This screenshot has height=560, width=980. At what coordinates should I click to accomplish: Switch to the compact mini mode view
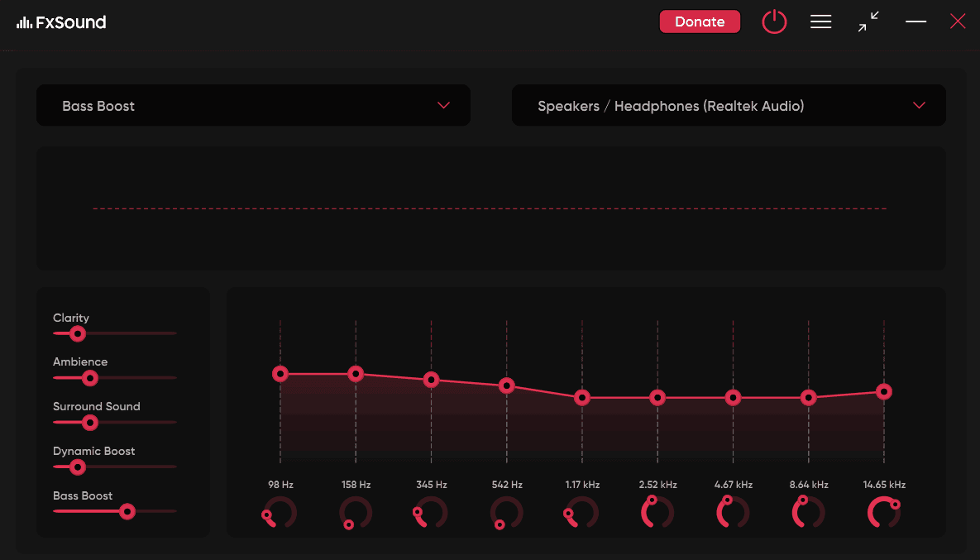tap(868, 22)
